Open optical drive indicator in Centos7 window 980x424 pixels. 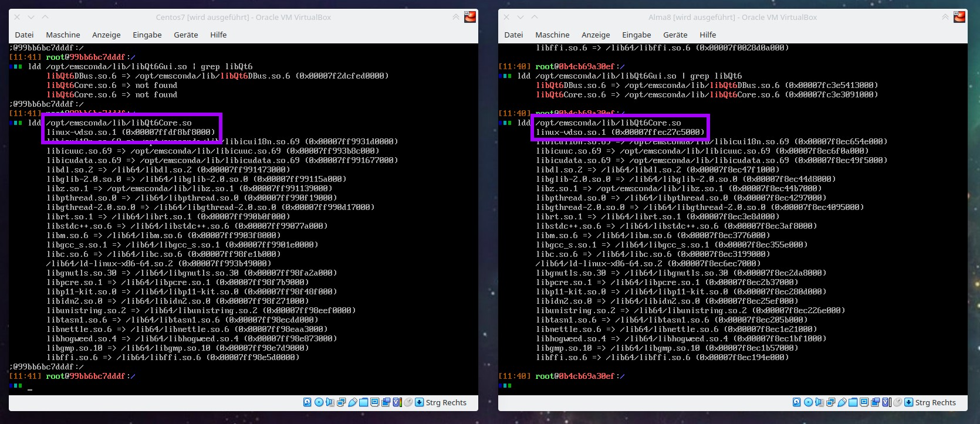[319, 402]
